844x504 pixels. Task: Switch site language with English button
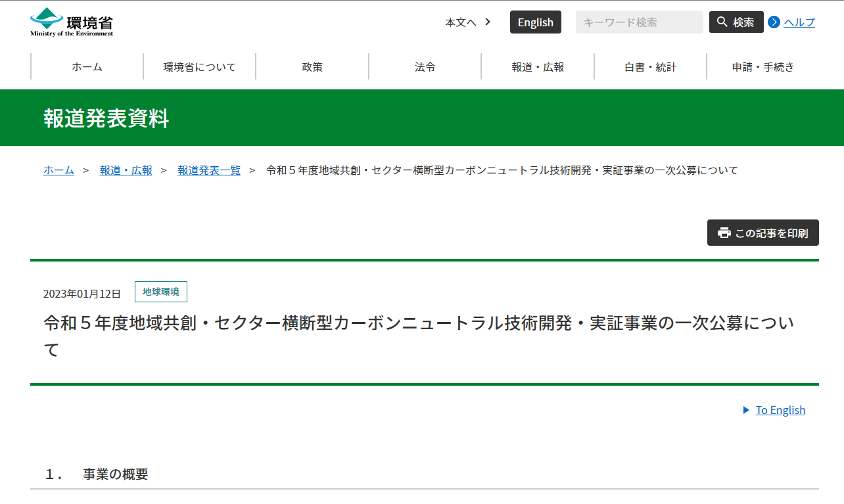coord(535,22)
